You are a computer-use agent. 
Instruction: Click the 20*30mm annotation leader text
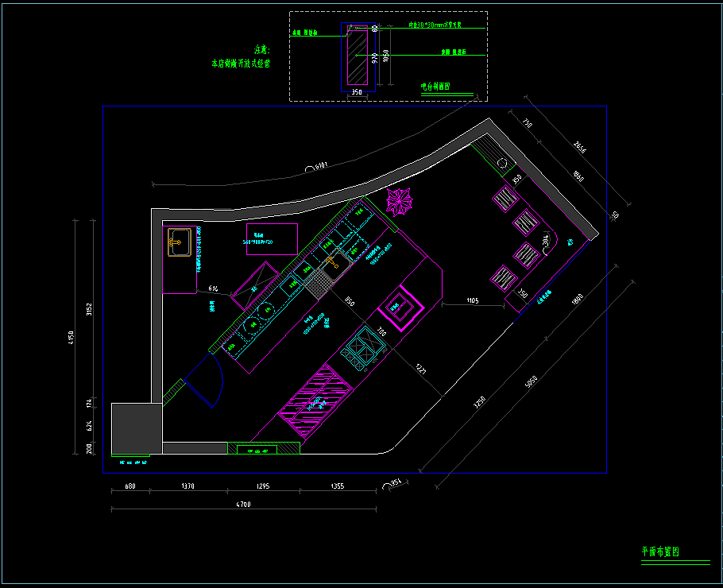[x=435, y=25]
